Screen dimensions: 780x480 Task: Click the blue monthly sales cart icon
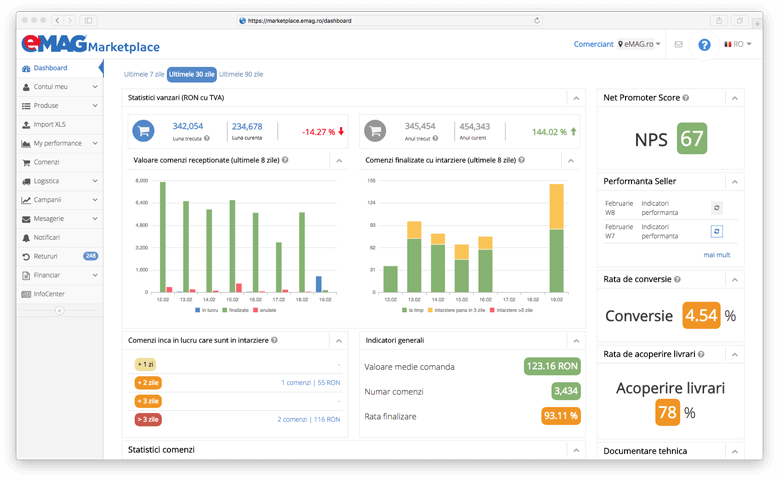point(143,131)
